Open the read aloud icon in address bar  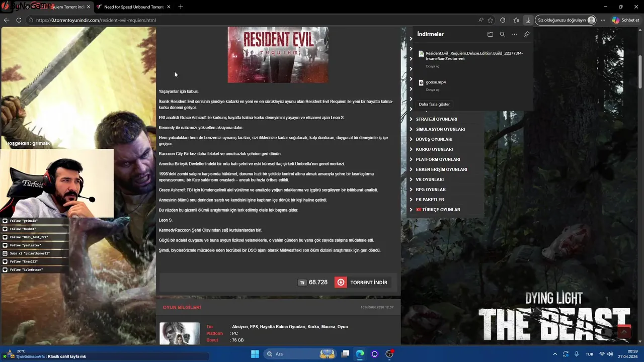(481, 20)
